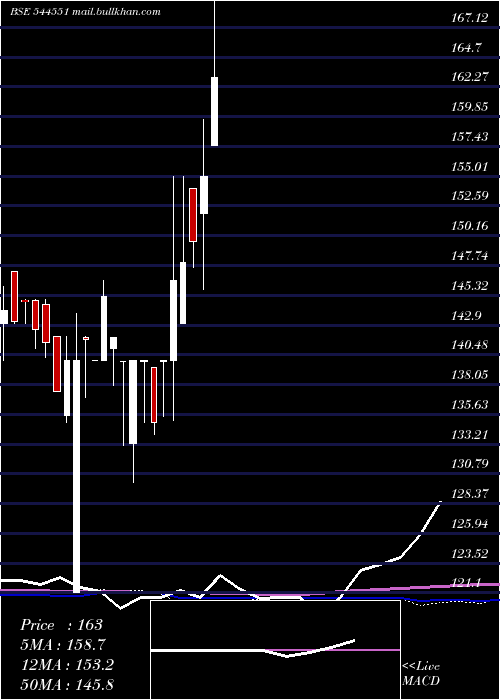Click the 142.9 price axis label

click(466, 316)
